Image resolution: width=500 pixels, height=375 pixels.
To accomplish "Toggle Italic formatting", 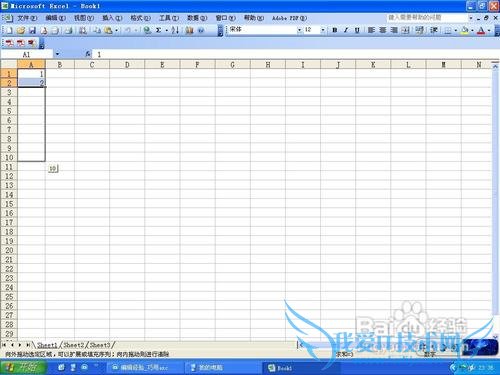I will click(x=346, y=30).
